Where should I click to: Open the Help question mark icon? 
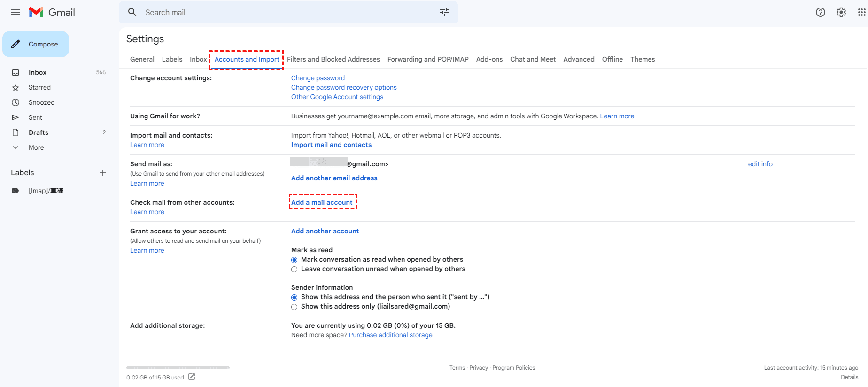(820, 12)
